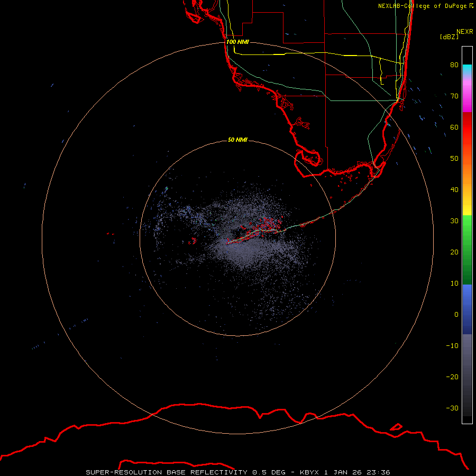Click the -20 value on the dBZ scale
Viewport: 476px width, 476px height.
click(452, 377)
